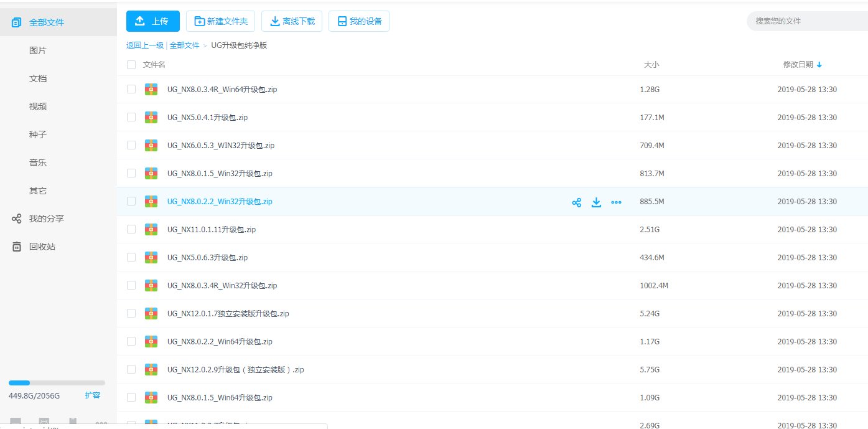Open the 视频 category
The image size is (868, 429).
(x=38, y=106)
